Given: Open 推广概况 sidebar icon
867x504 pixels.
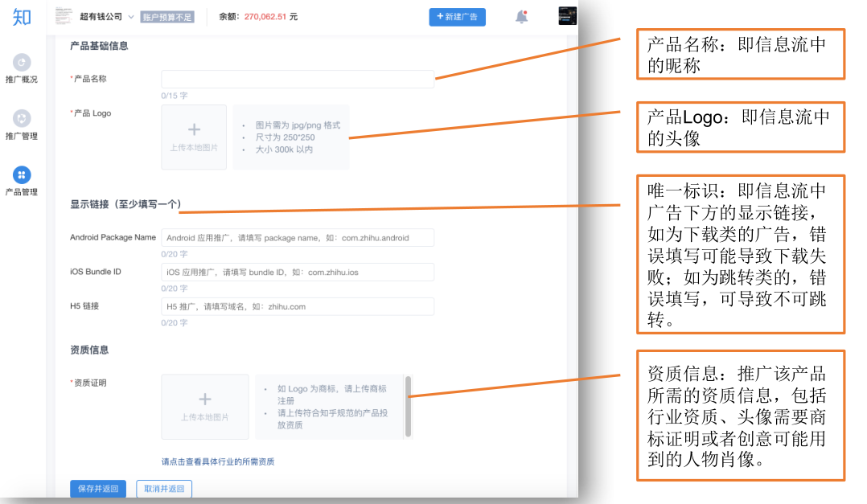Looking at the screenshot, I should tap(22, 62).
